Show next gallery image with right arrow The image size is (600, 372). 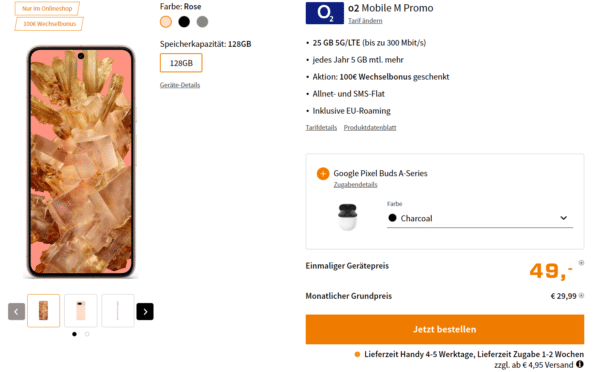[x=145, y=312]
